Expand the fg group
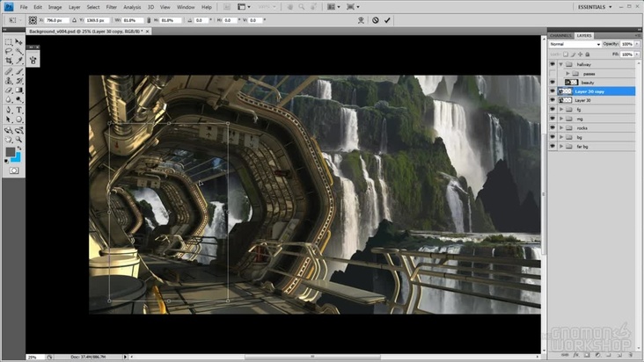This screenshot has width=644, height=362. click(x=561, y=110)
